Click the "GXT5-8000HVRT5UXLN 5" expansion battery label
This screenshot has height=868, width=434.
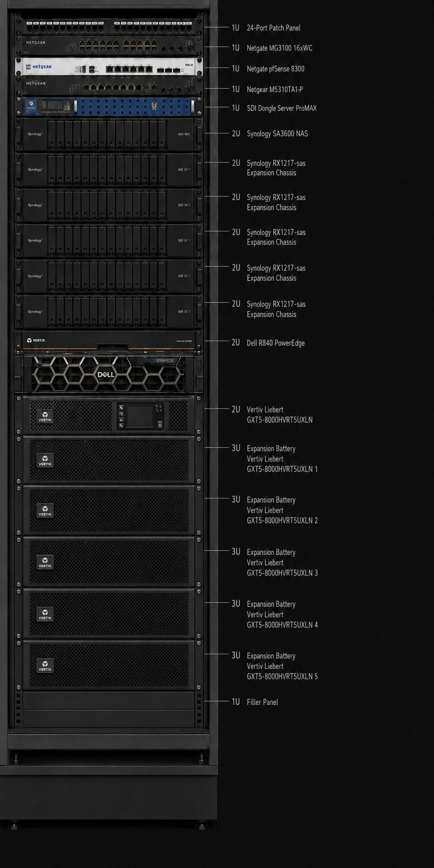282,677
